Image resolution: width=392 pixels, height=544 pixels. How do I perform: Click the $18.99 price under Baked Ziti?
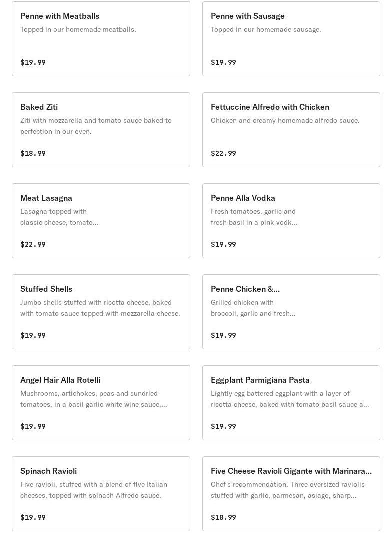pos(33,153)
